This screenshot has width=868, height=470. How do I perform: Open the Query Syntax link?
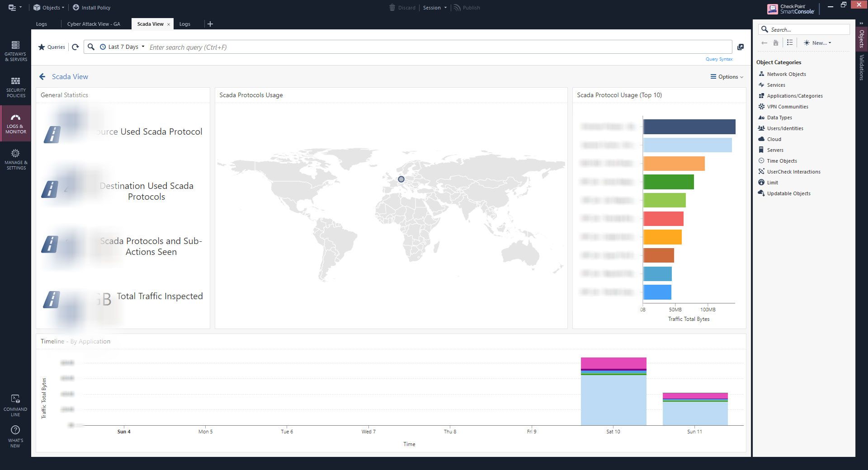point(719,59)
